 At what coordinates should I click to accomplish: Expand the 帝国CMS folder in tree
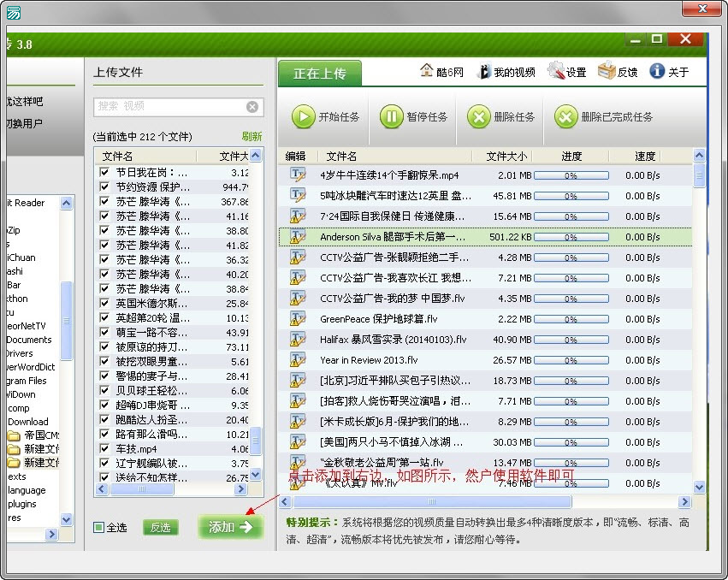click(14, 435)
